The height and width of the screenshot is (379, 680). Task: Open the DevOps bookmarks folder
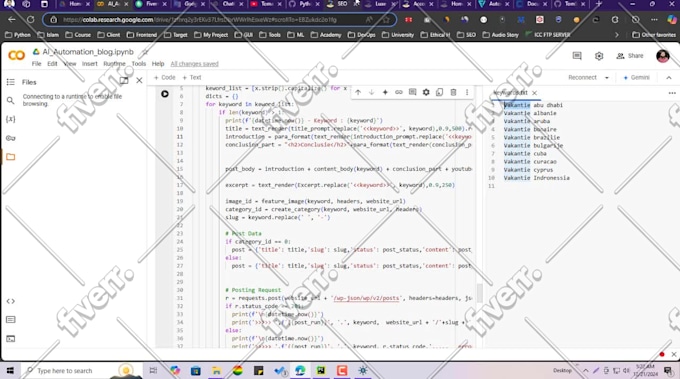(x=362, y=35)
